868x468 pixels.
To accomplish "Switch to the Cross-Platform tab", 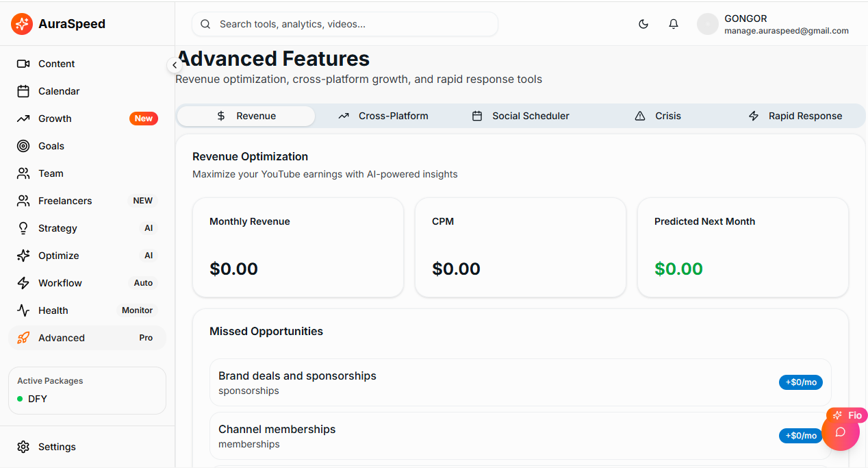I will [x=383, y=115].
